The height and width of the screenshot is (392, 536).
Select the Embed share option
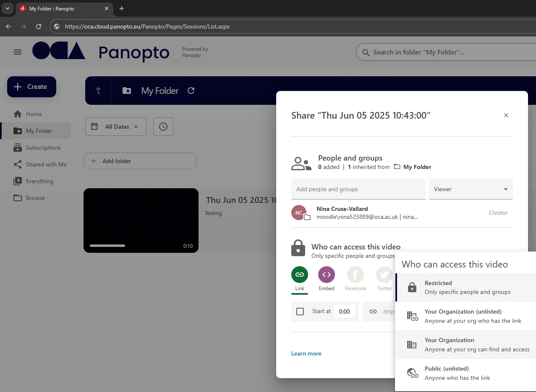coord(327,279)
